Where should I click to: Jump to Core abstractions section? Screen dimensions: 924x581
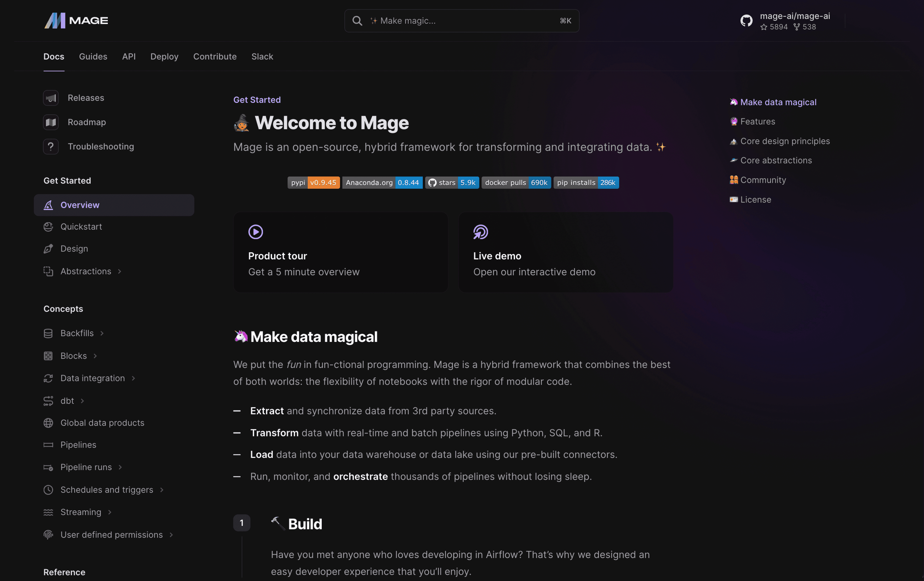[770, 161]
